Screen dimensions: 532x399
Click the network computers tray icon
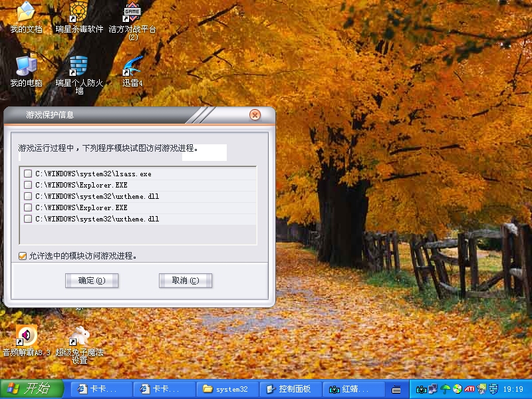(x=433, y=389)
